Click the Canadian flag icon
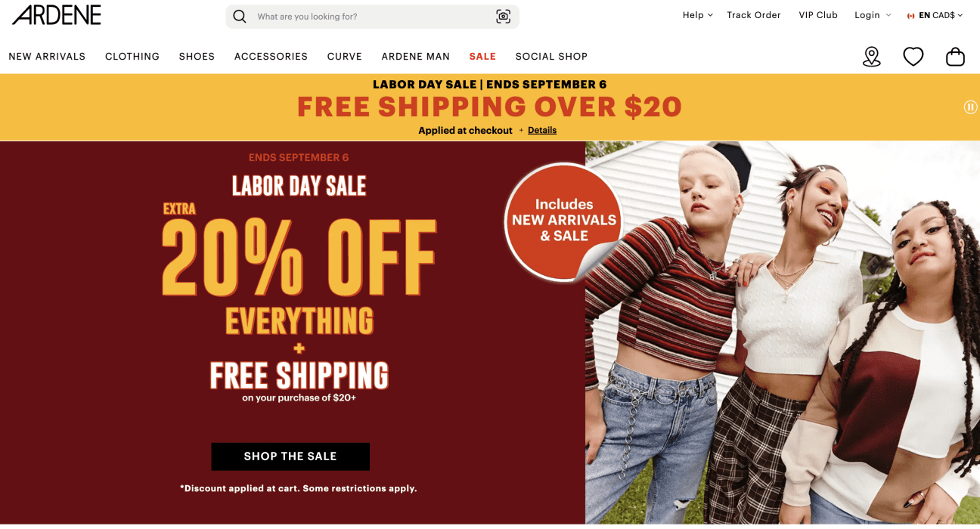The width and height of the screenshot is (980, 529). tap(911, 16)
